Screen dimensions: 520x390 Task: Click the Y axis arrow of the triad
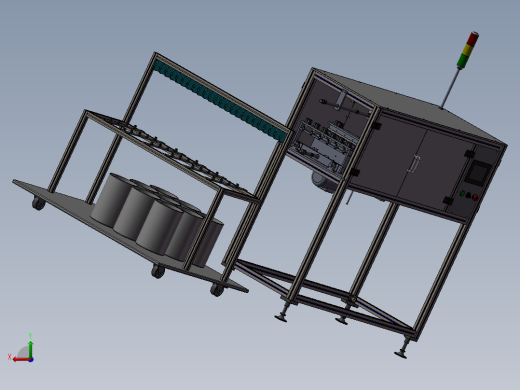[30, 348]
